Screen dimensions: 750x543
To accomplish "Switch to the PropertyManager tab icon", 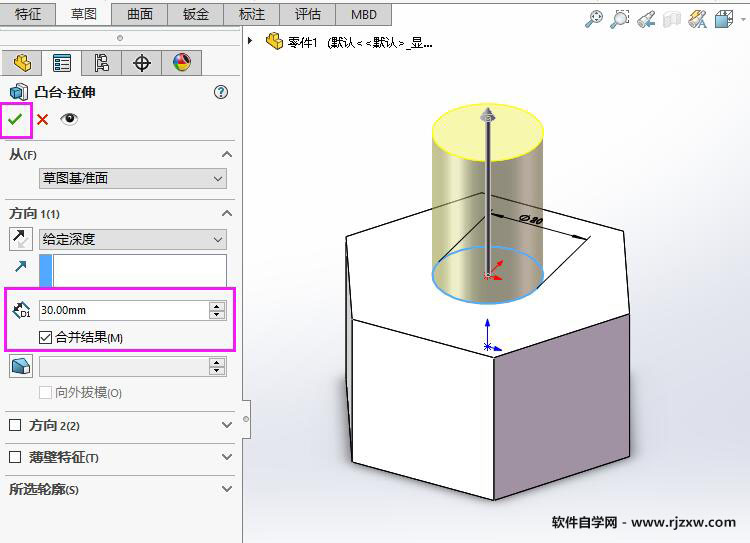I will [x=62, y=63].
